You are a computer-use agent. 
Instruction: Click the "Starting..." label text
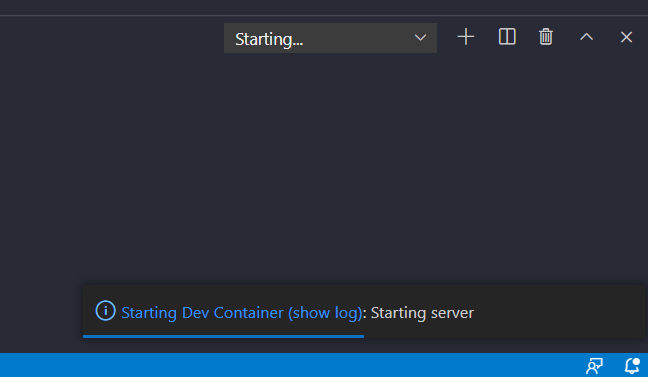[x=269, y=39]
